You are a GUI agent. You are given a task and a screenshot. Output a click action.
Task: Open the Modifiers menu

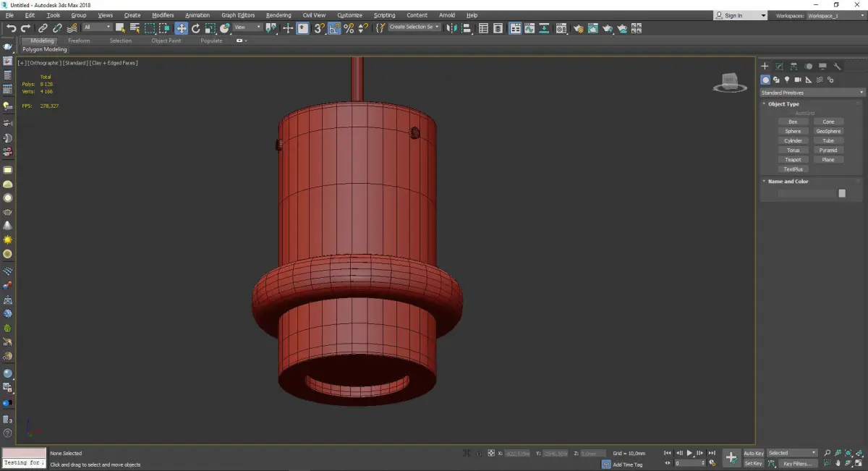pos(163,15)
